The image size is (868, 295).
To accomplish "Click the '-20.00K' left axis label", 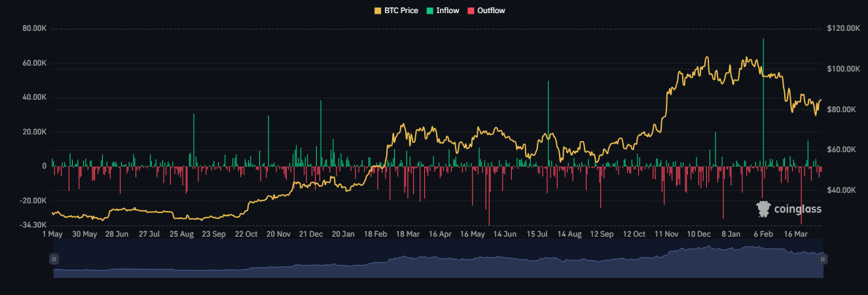I will tap(33, 201).
